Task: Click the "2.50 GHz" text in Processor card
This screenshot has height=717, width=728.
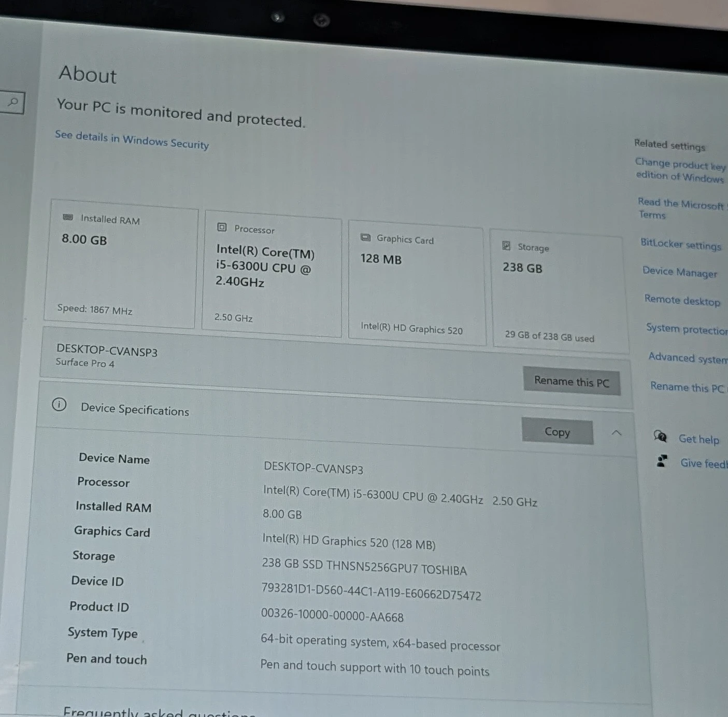Action: [234, 317]
